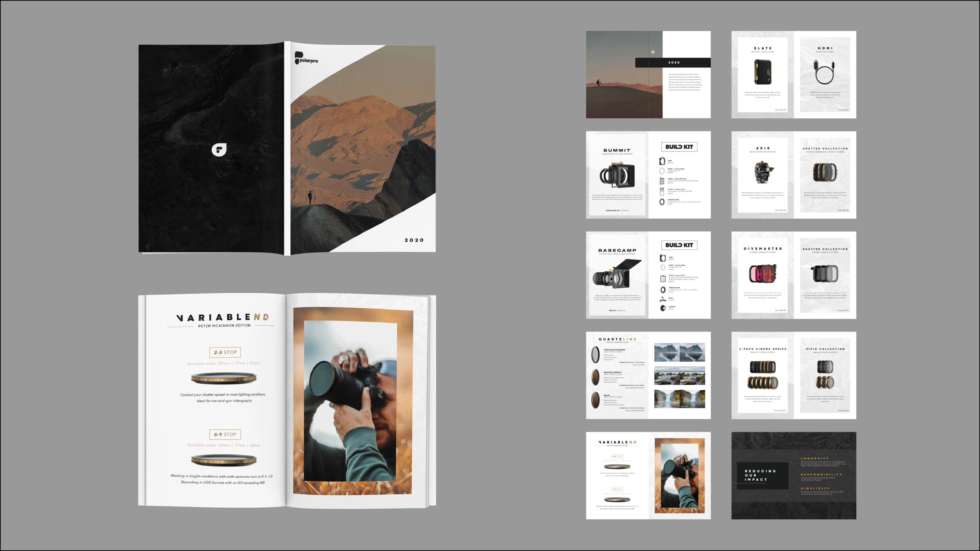
Task: Open the 2020 intro spread thumbnail
Action: click(648, 74)
